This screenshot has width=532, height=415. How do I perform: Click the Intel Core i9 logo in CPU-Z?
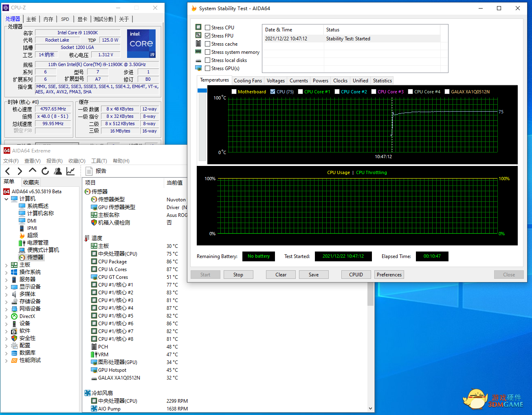tap(141, 43)
